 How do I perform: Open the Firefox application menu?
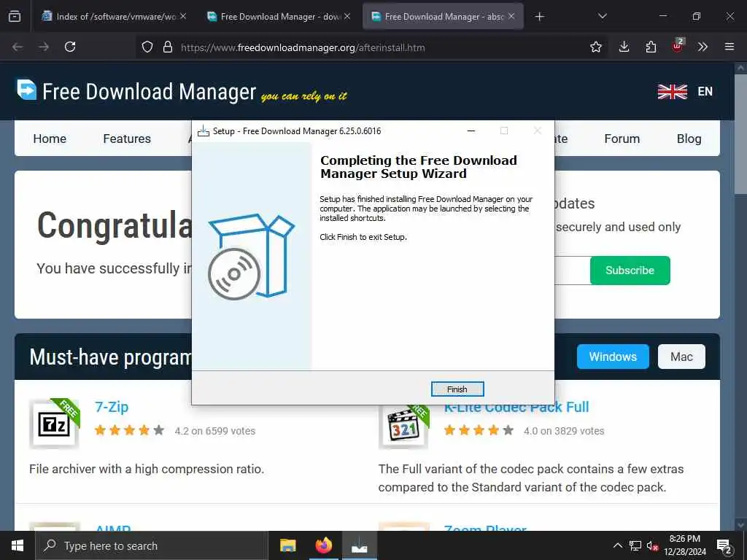[x=729, y=47]
